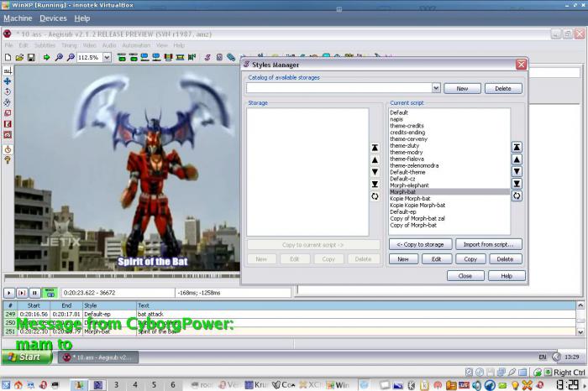Click the catalog Delete button

(503, 88)
